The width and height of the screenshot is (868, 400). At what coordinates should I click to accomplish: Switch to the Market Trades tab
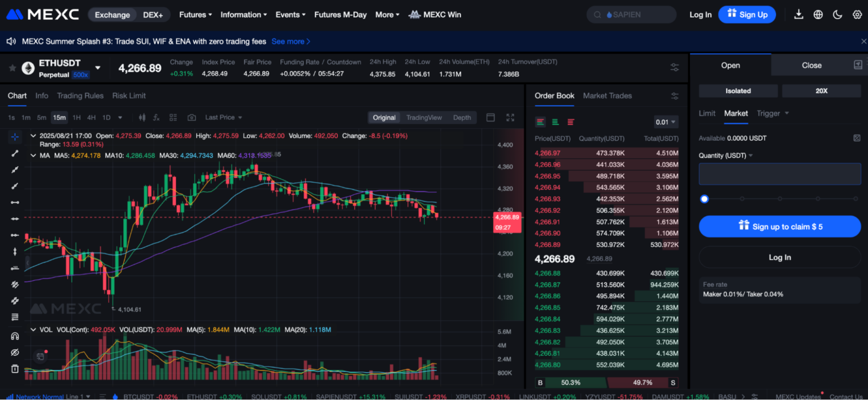[x=607, y=95]
